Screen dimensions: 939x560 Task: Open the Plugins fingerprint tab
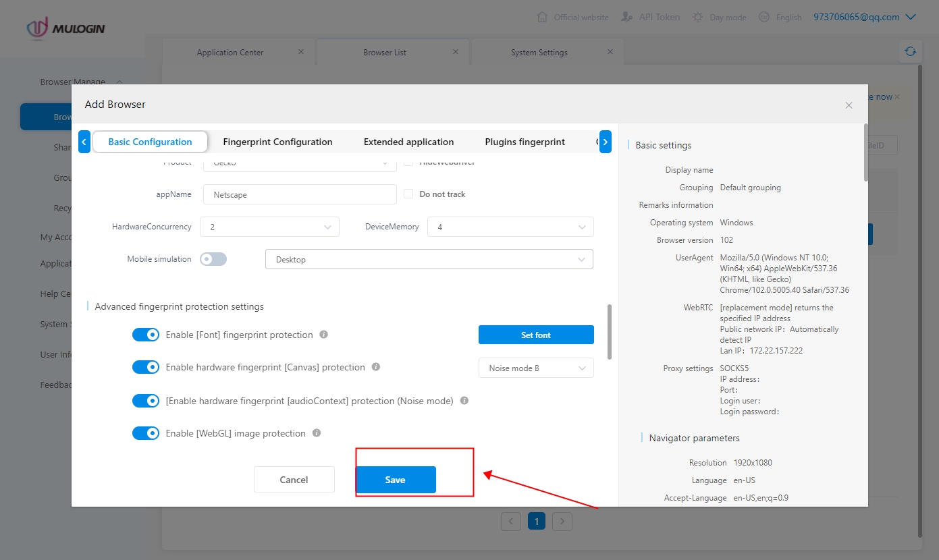coord(525,142)
